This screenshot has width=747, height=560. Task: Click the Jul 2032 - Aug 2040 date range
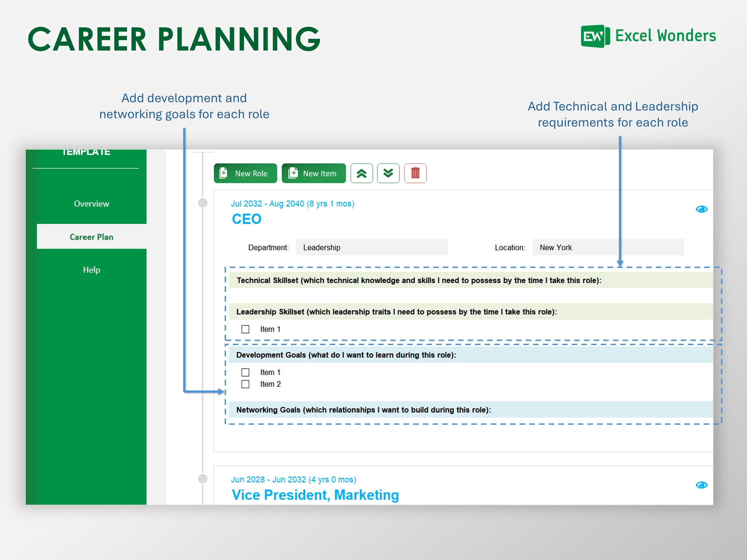292,204
